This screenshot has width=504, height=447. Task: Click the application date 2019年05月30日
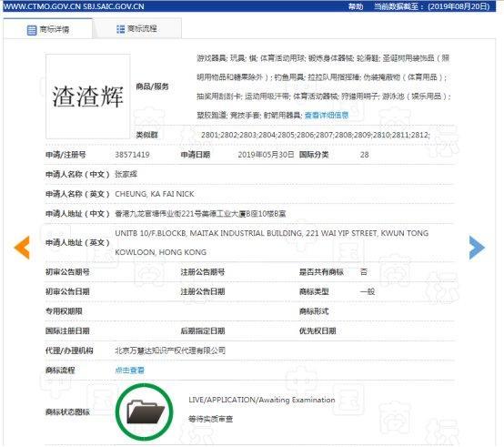click(266, 155)
